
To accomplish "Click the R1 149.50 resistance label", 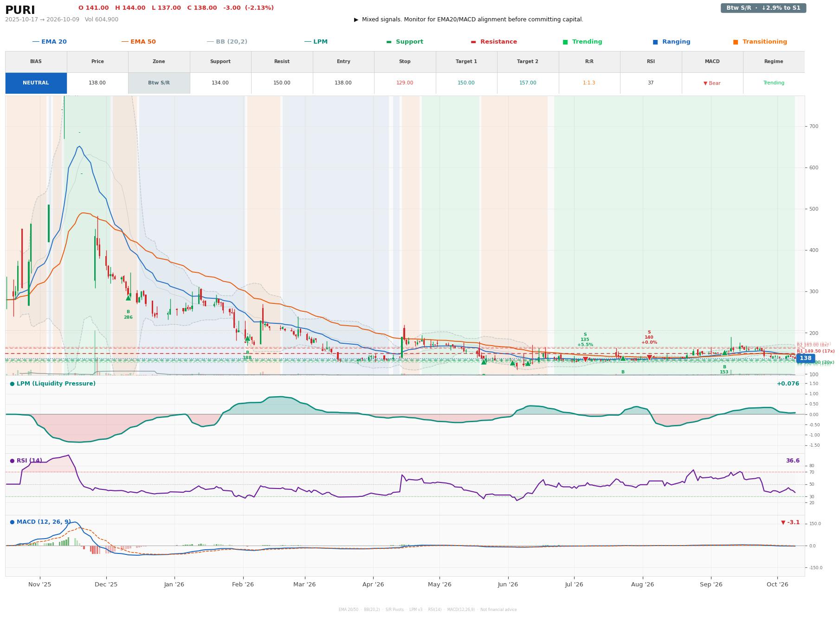I will 815,351.
